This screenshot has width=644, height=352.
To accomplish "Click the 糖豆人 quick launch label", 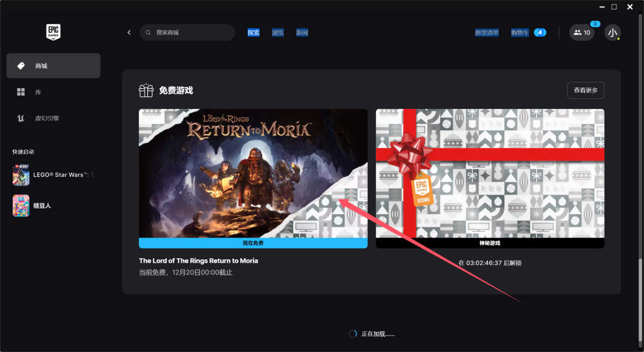I will 42,206.
